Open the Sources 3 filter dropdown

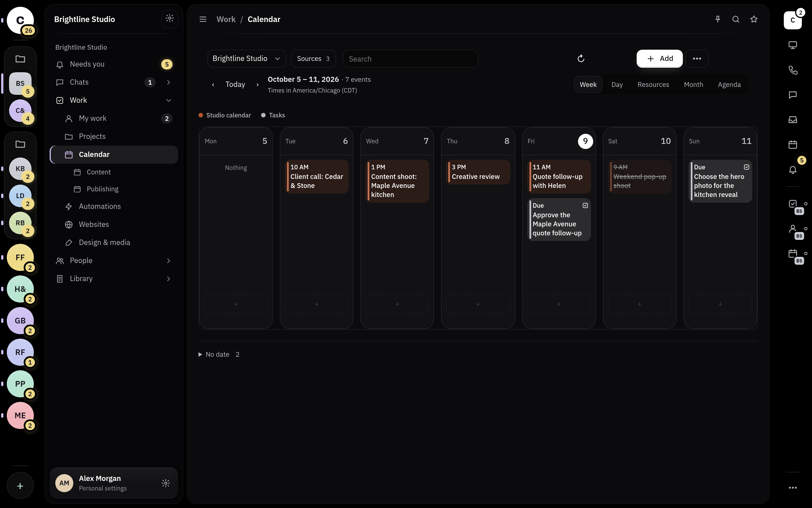pyautogui.click(x=313, y=58)
